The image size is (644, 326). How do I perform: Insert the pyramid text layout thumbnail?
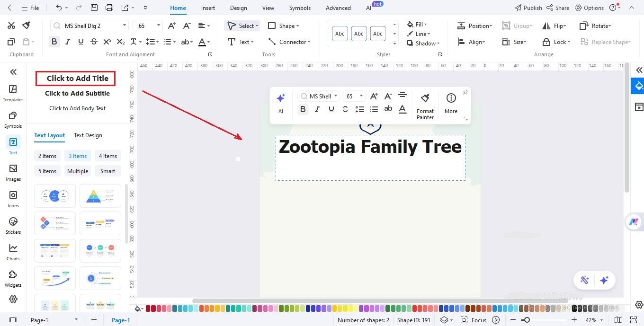[100, 195]
